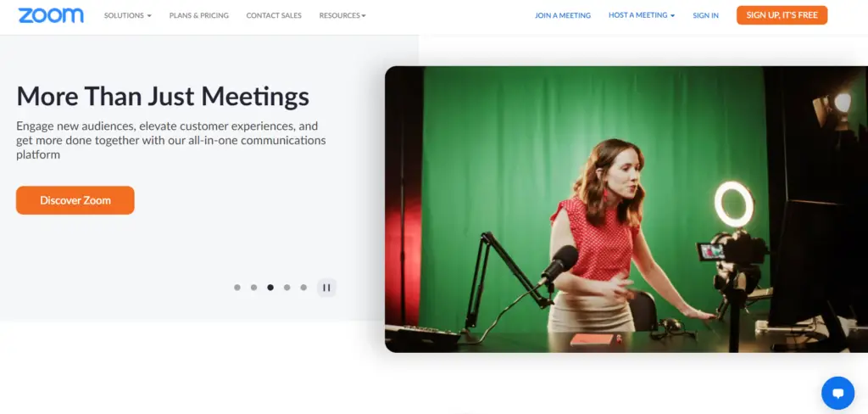
Task: Click the green screen studio hero image
Action: point(626,210)
